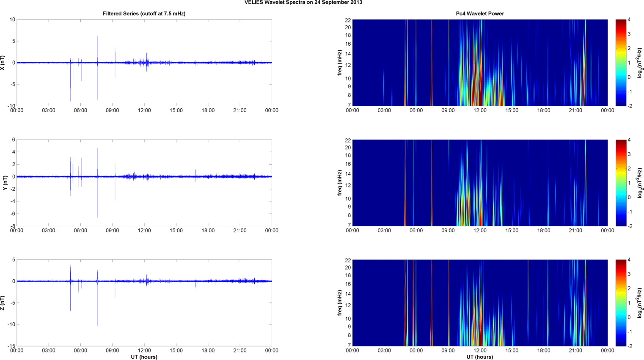Select the 'Y (nT)' axis label
Viewport: 644px width, 360px height.
5,183
